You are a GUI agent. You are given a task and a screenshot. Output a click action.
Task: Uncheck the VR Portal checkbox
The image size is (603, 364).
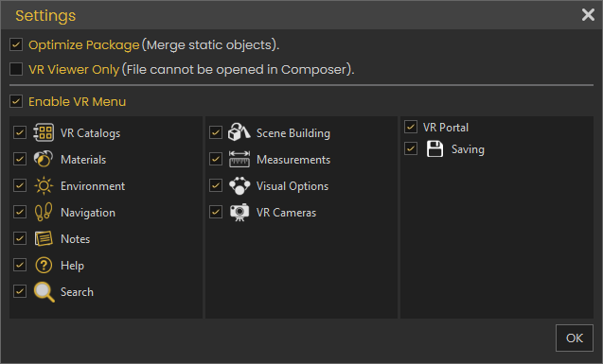click(x=411, y=127)
